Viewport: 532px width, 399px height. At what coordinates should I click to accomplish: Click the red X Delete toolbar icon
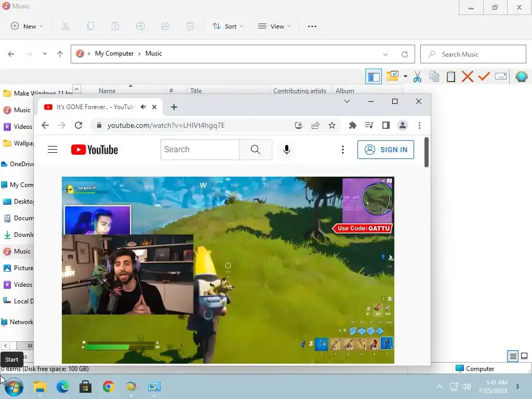pyautogui.click(x=468, y=76)
